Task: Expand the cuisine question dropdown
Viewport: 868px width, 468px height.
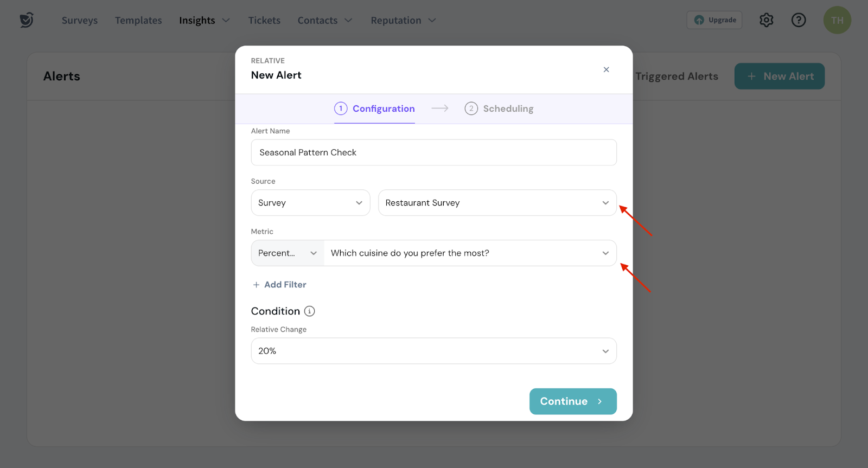Action: coord(470,253)
